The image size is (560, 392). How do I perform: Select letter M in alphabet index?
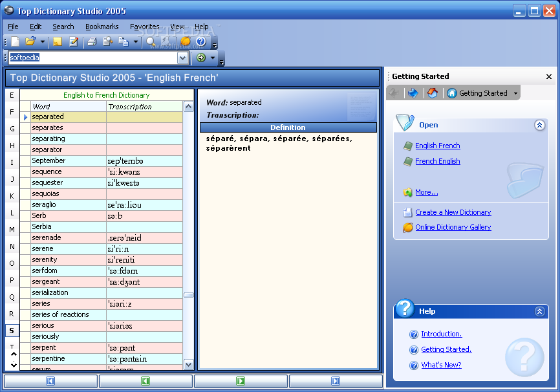(12, 230)
